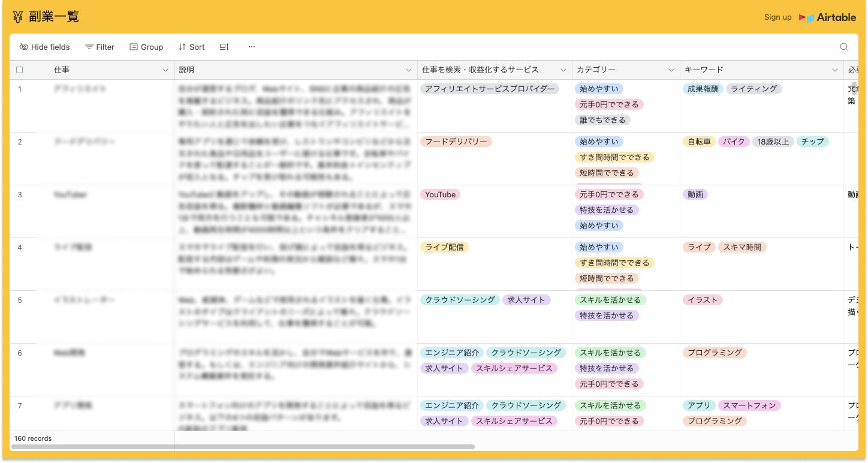Click the Sign up link
The height and width of the screenshot is (463, 868).
(777, 17)
